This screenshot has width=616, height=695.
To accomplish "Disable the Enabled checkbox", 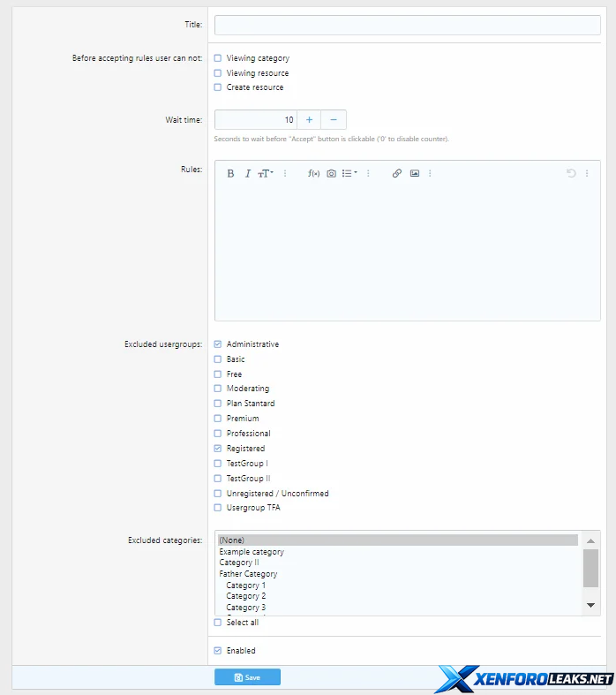I will click(x=218, y=651).
